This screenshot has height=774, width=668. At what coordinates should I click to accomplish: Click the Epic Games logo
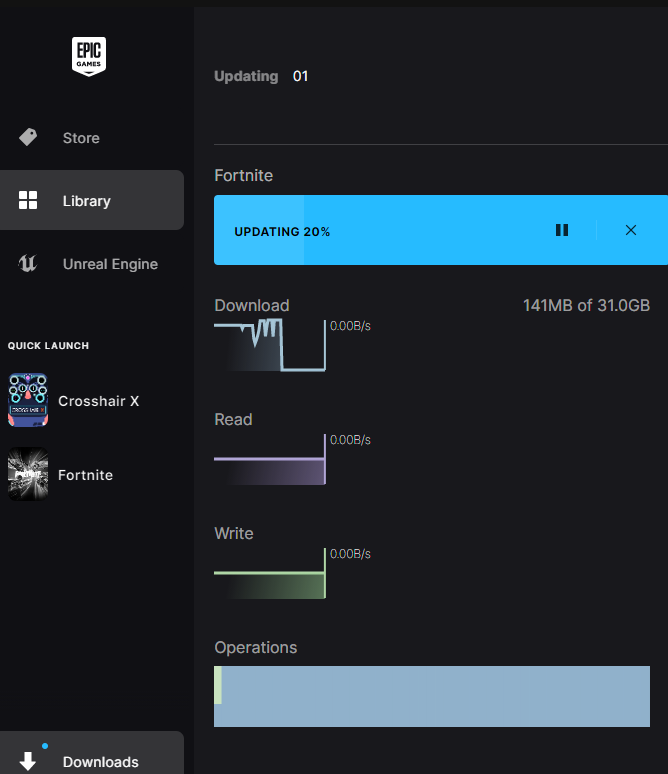89,56
